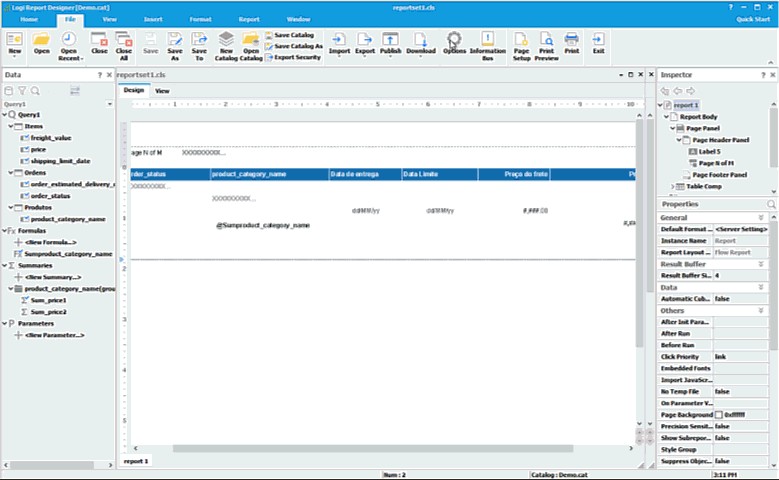Click the Quick Start link
The image size is (779, 480).
coord(753,19)
